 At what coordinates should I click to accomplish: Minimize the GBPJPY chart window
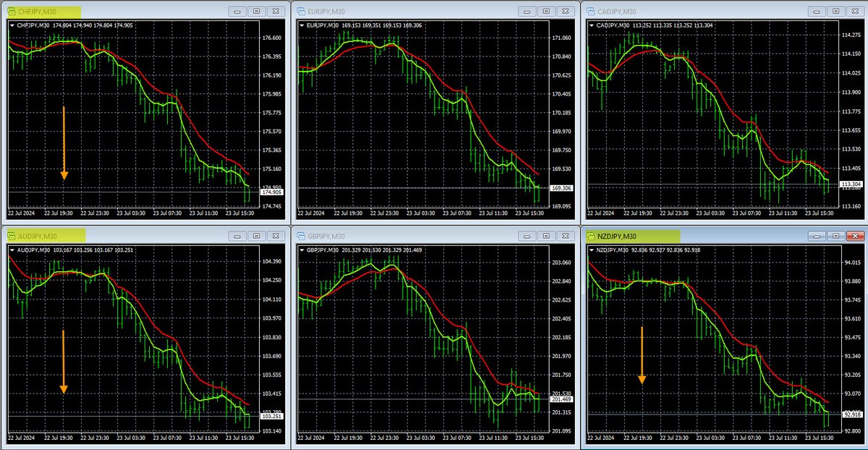(x=526, y=236)
